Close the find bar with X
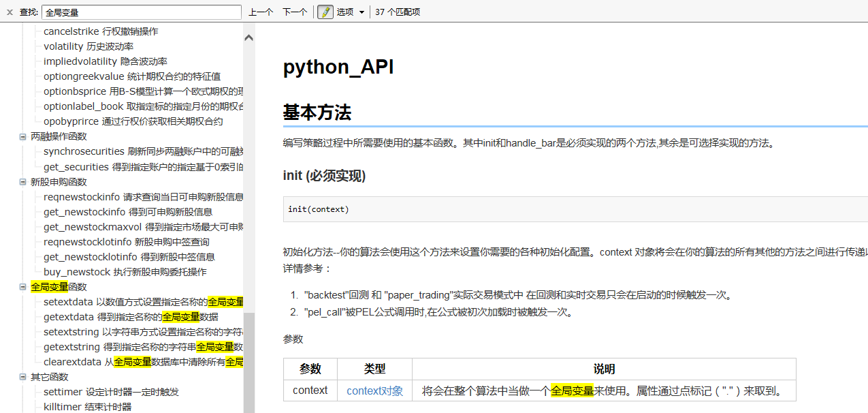Image resolution: width=868 pixels, height=413 pixels. [10, 12]
